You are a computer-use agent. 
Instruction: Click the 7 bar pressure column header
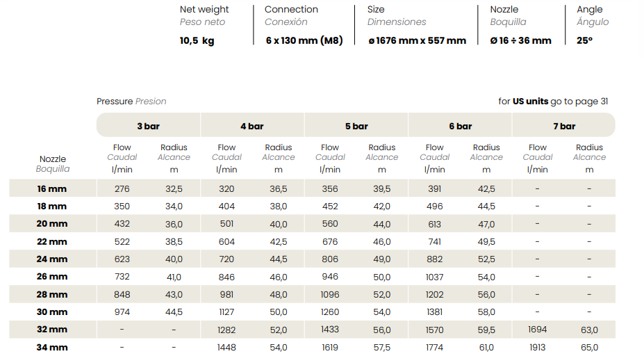pos(564,126)
